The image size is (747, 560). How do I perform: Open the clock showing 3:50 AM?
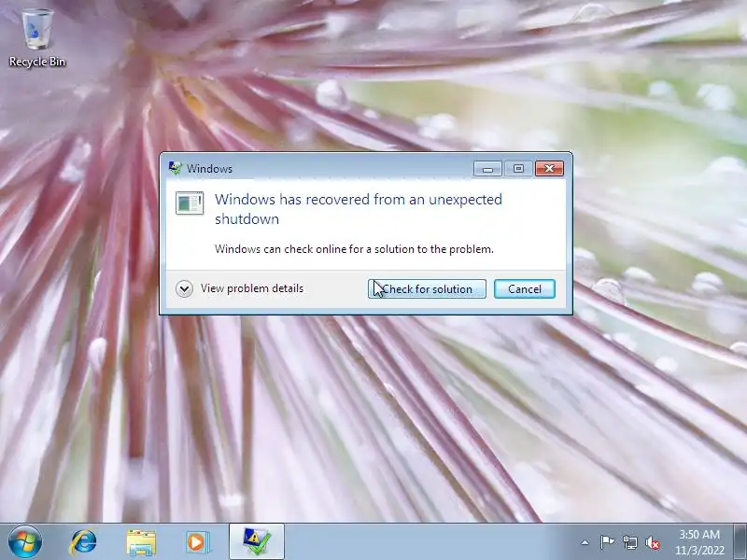pos(699,542)
